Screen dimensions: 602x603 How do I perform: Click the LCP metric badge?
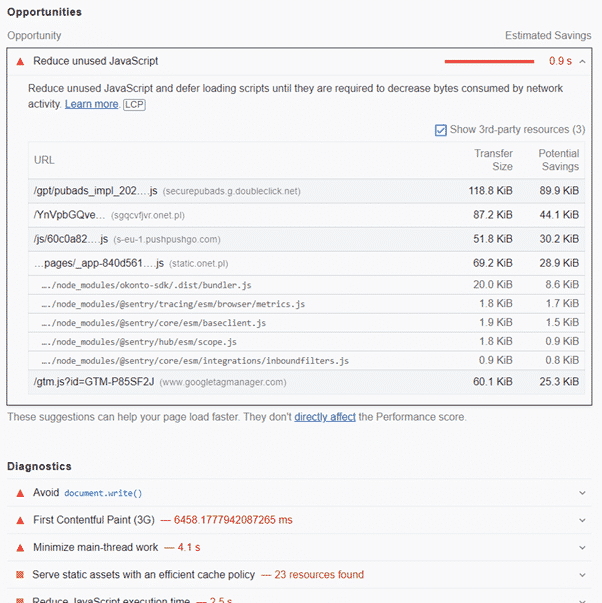[x=134, y=105]
